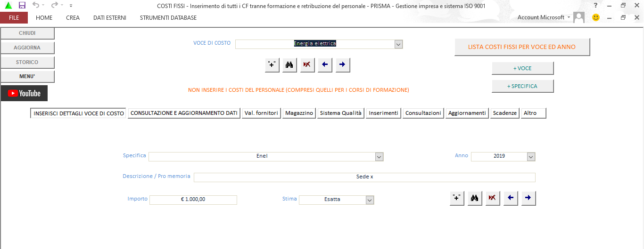Delete detail record in lower toolbar
This screenshot has height=249, width=644.
492,198
